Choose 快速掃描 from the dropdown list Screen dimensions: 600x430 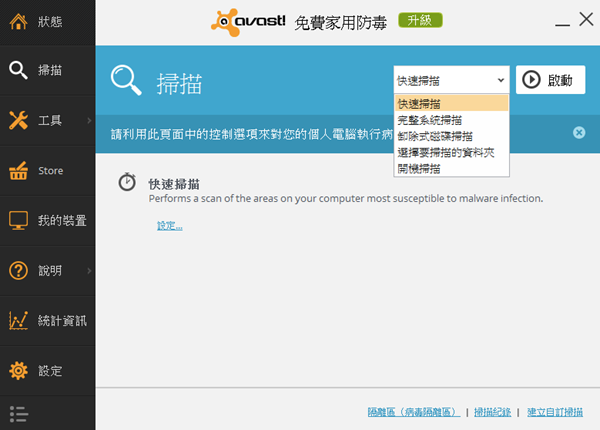click(x=452, y=103)
